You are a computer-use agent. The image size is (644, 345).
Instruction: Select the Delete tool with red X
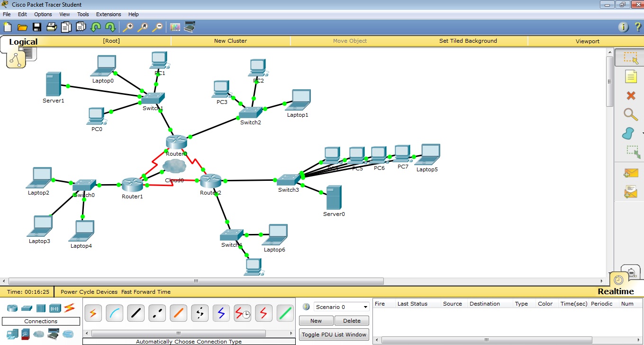click(630, 95)
